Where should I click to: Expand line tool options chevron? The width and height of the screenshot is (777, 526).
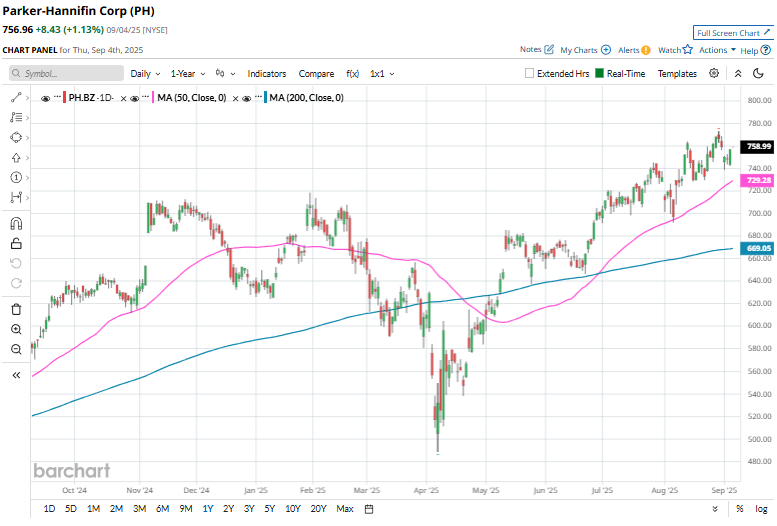[x=27, y=98]
